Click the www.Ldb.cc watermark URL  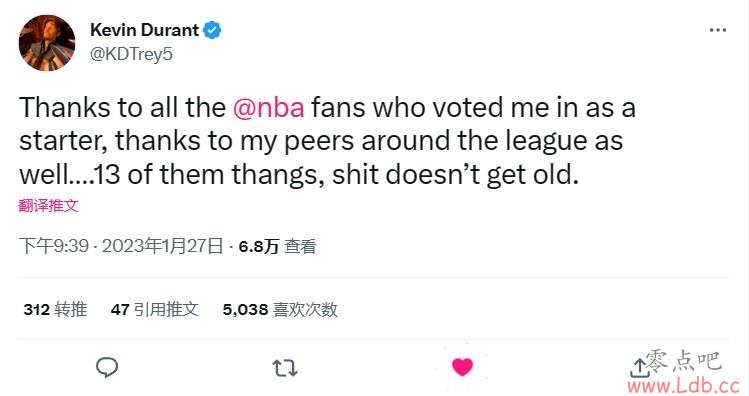coord(684,385)
